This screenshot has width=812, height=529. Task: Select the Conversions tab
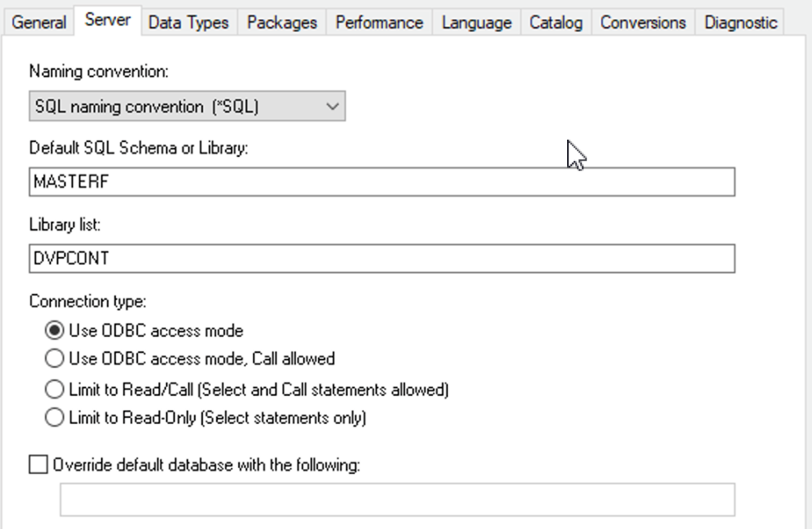[643, 22]
